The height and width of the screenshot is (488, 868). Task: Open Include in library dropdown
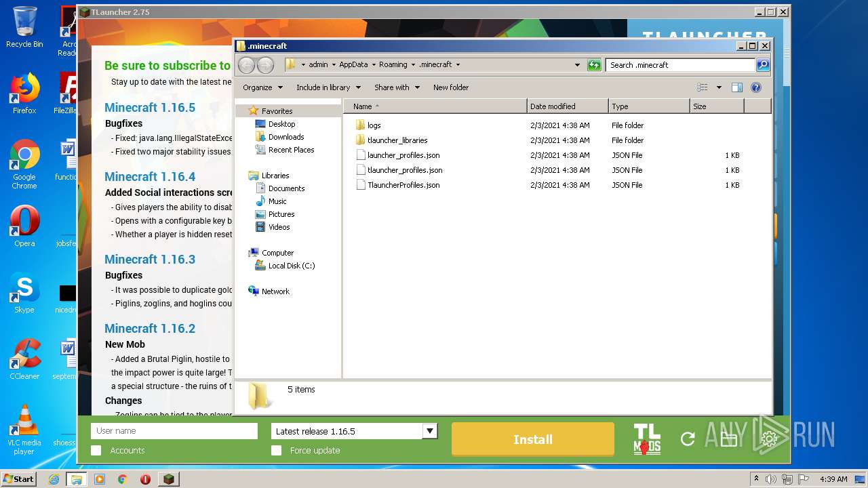tap(328, 87)
